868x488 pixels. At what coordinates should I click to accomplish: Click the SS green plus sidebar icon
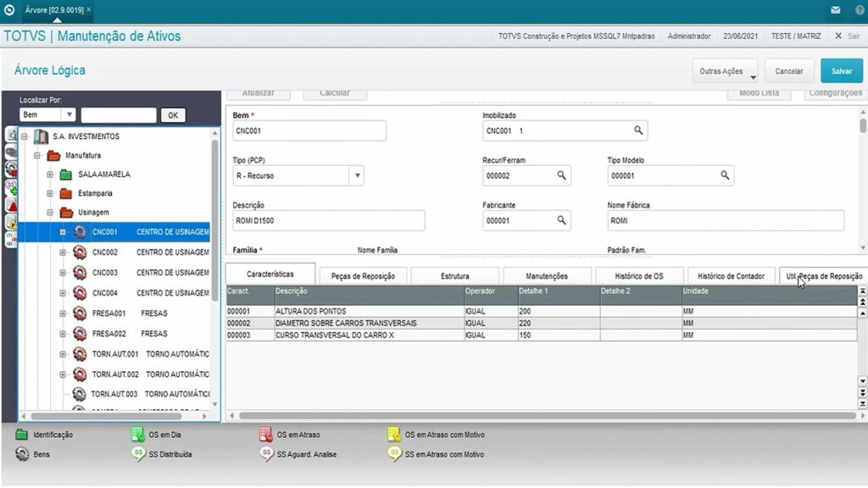11,187
